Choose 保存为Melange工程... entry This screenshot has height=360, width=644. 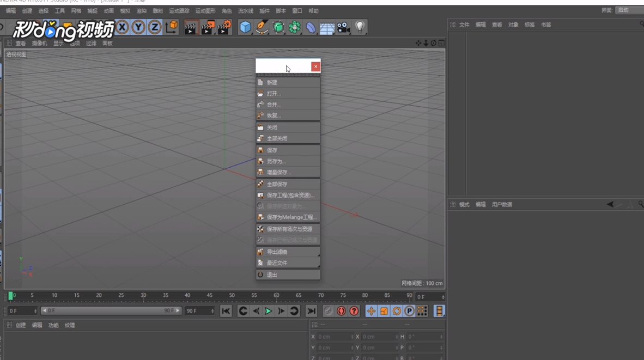288,217
